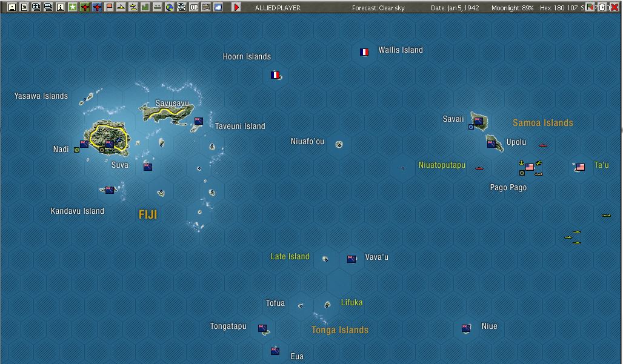Select the Eua base flag
This screenshot has width=623, height=364.
(275, 351)
